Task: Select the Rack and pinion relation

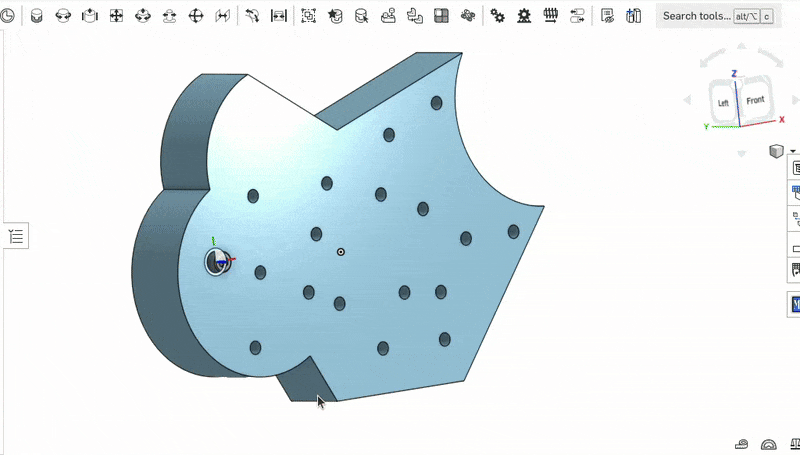Action: pyautogui.click(x=524, y=16)
